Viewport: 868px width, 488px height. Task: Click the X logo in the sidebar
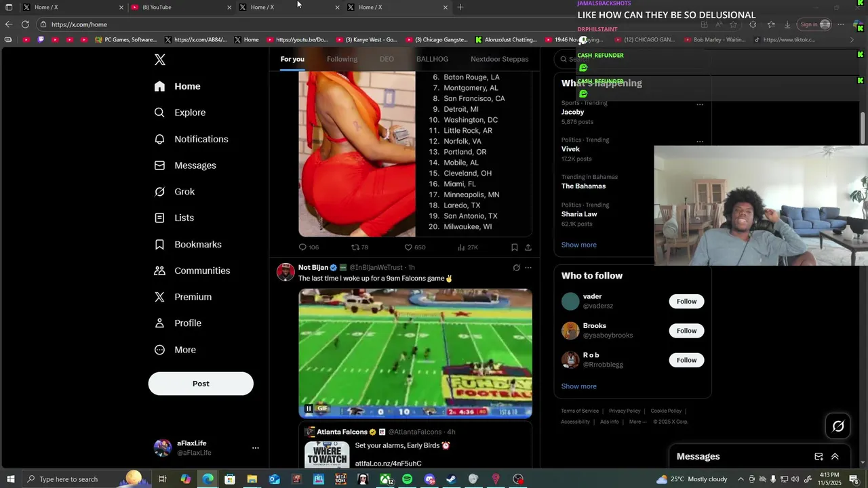click(160, 60)
